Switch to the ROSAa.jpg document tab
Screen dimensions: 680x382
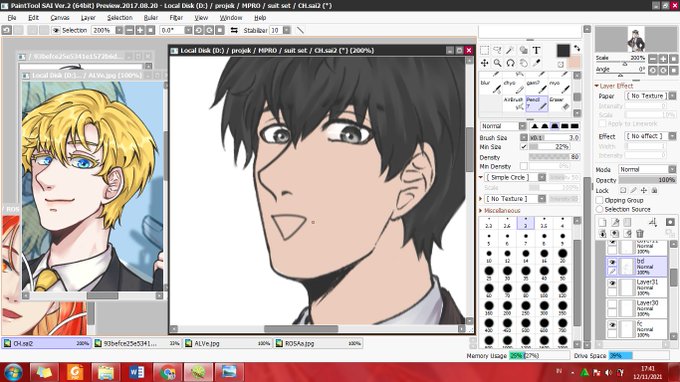[319, 343]
